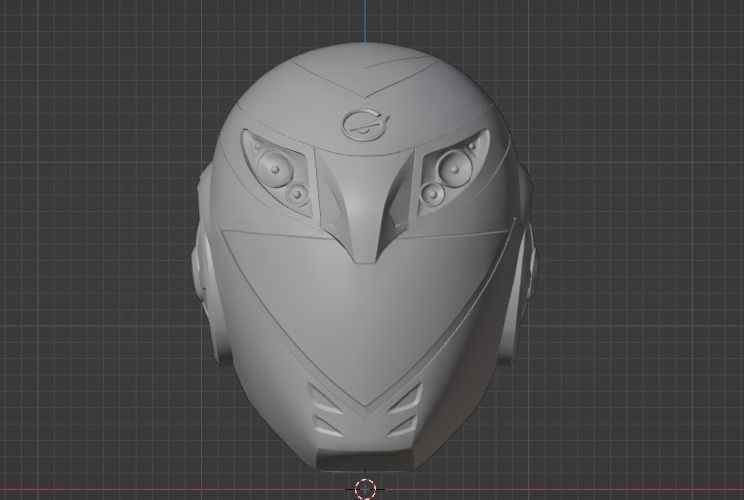Click the circular emblem on the helmet forehead

pos(366,125)
